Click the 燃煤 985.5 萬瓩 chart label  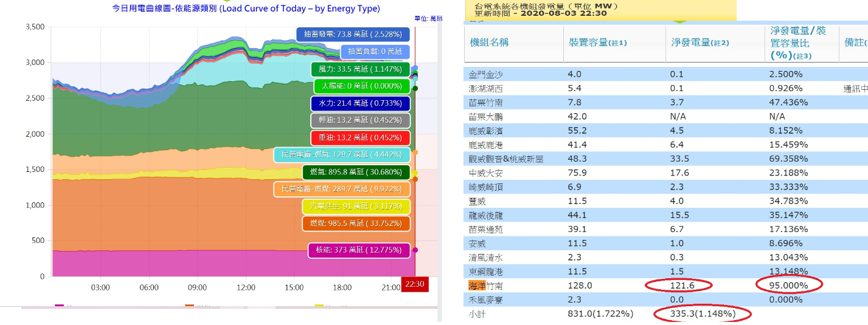(356, 224)
